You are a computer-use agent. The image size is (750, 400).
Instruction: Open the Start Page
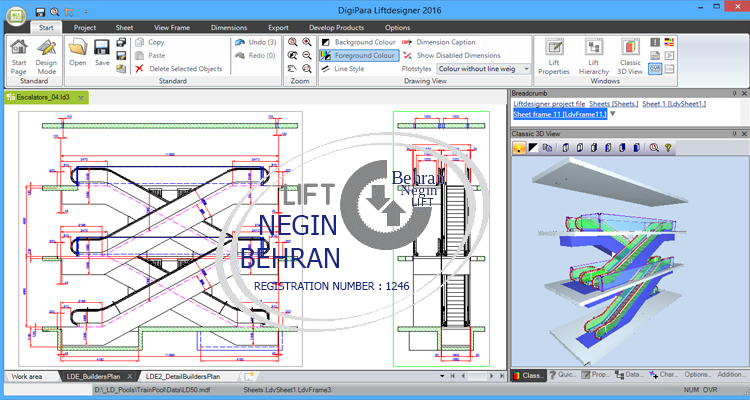pos(19,57)
